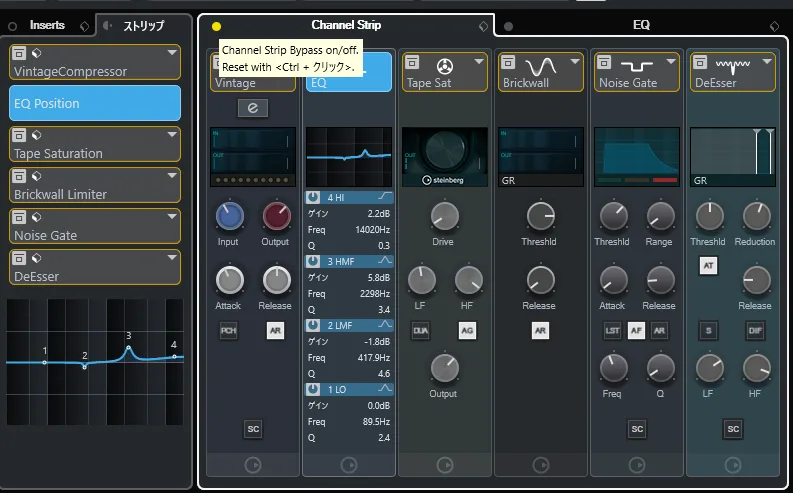The width and height of the screenshot is (793, 493).
Task: Toggle DeEsser S solo button
Action: (x=708, y=330)
